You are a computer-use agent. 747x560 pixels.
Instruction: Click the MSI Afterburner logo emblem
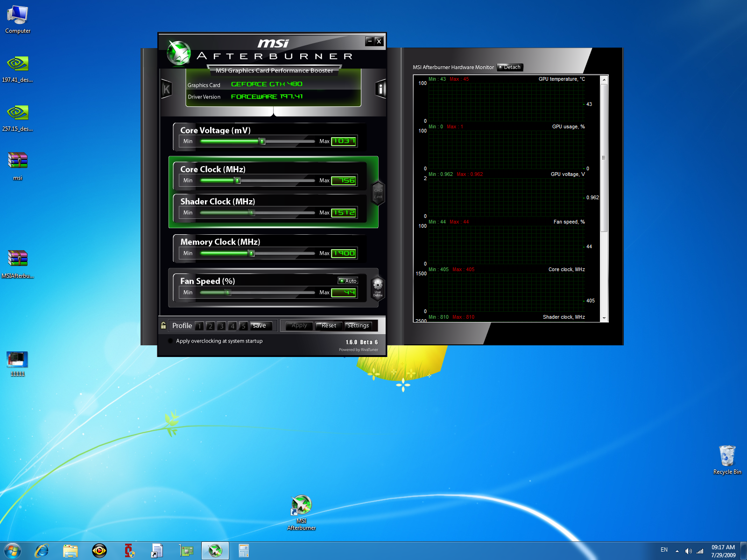(x=179, y=53)
